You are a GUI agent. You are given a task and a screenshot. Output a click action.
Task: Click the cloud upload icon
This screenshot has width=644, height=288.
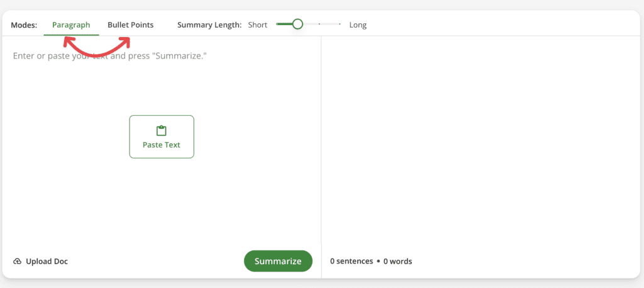pos(18,262)
